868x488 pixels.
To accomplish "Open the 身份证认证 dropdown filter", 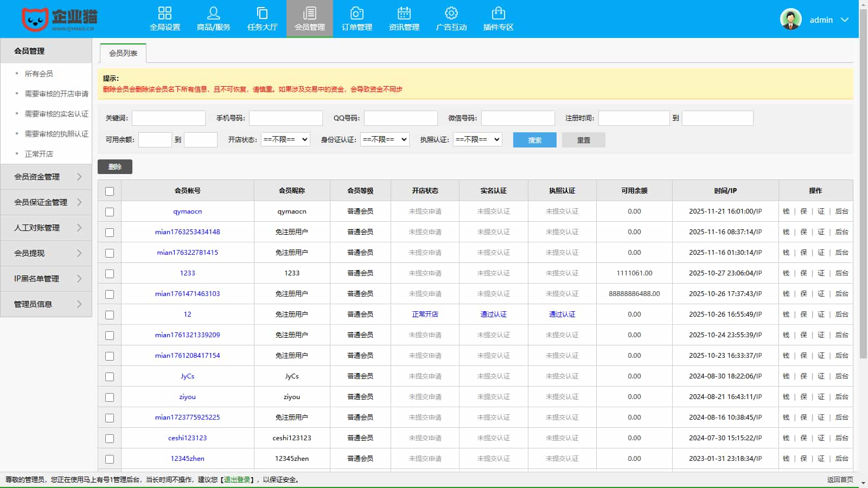I will [385, 139].
